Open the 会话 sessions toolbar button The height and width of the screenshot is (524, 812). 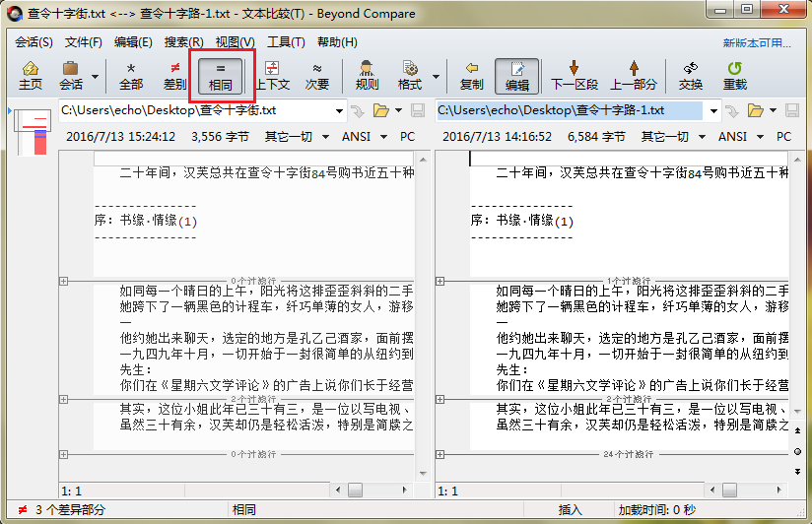pos(70,76)
